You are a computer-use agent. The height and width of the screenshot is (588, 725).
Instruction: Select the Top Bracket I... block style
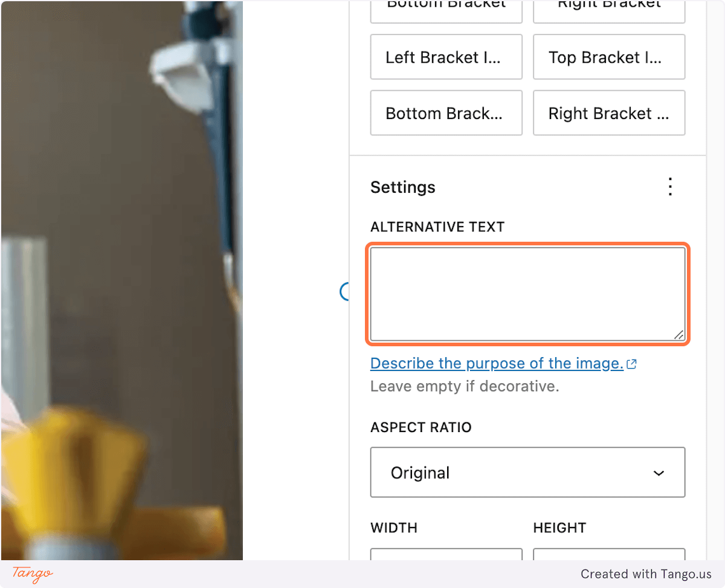pyautogui.click(x=608, y=57)
